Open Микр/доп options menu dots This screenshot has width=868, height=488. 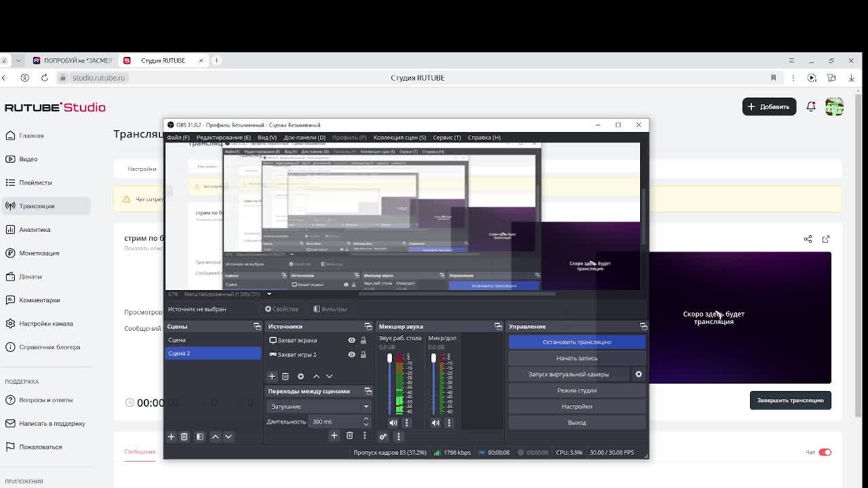[449, 423]
